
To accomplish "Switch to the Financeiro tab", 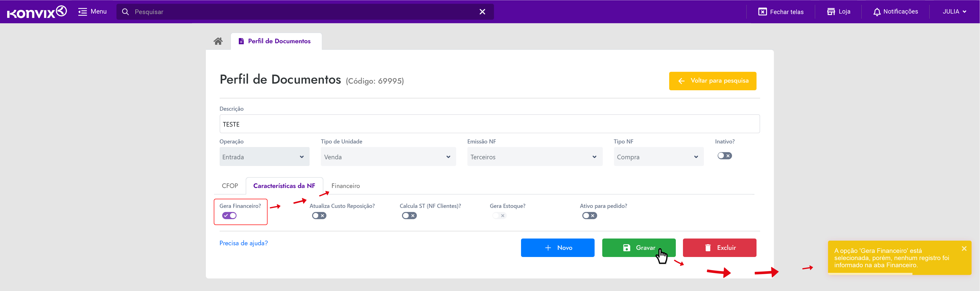I will click(345, 186).
